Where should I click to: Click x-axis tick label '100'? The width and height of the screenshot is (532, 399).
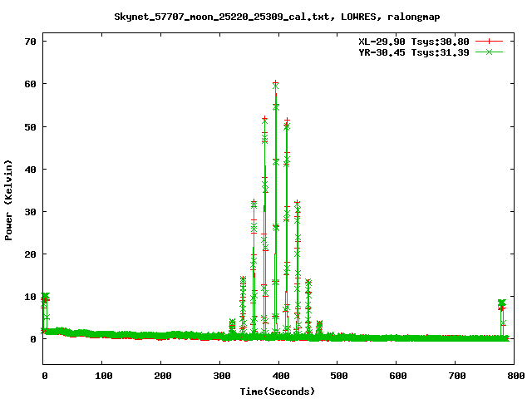click(x=103, y=376)
